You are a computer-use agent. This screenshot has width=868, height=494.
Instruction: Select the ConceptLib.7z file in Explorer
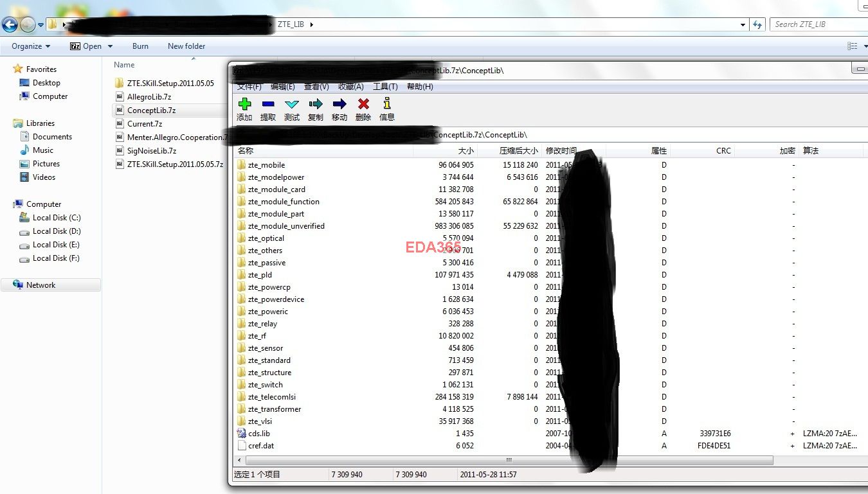click(x=151, y=110)
